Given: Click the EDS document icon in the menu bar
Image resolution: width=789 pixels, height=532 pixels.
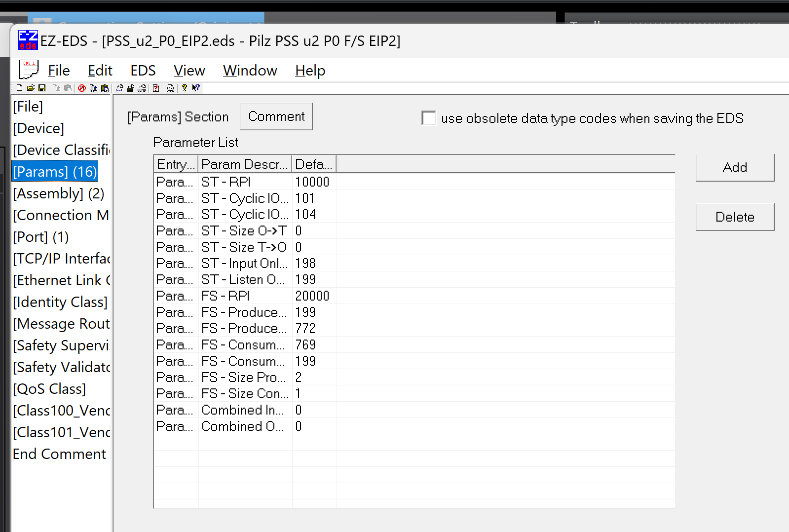Looking at the screenshot, I should coord(28,70).
